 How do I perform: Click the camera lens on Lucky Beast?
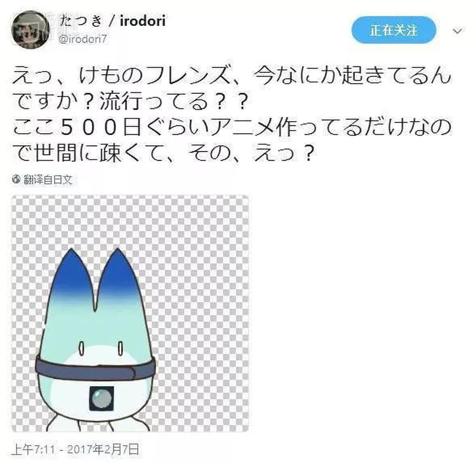coord(102,398)
